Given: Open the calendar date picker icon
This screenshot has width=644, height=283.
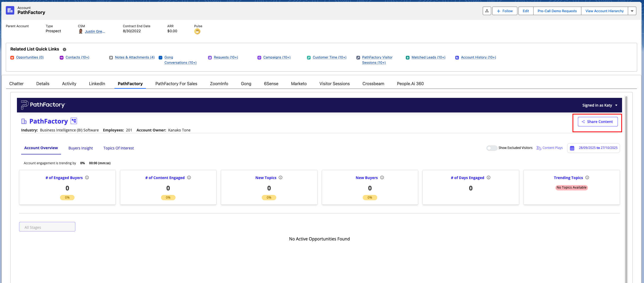Looking at the screenshot, I should click(572, 148).
